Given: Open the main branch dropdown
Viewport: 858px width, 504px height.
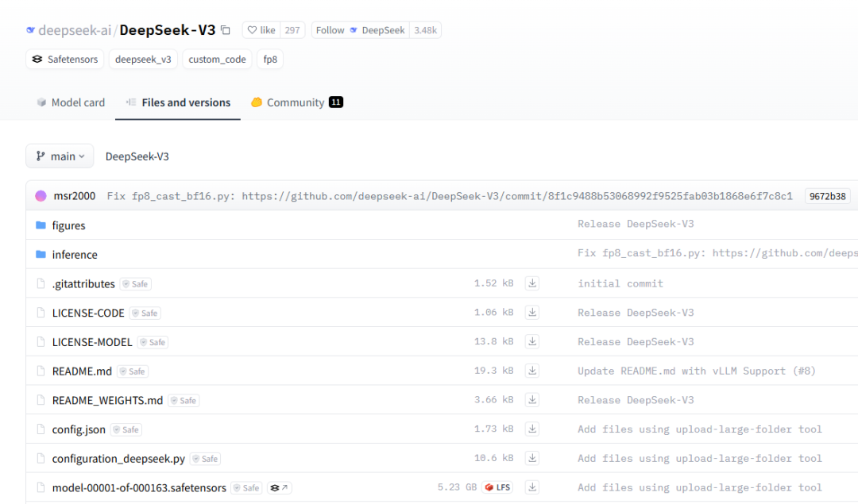Looking at the screenshot, I should [x=60, y=156].
